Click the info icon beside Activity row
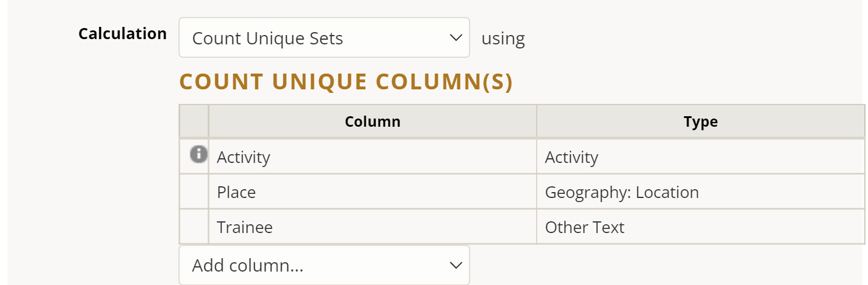 pos(198,154)
